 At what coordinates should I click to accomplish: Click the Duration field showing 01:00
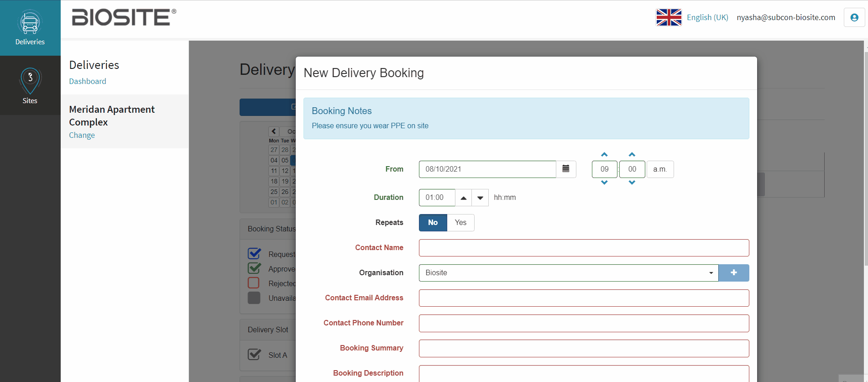pyautogui.click(x=437, y=198)
